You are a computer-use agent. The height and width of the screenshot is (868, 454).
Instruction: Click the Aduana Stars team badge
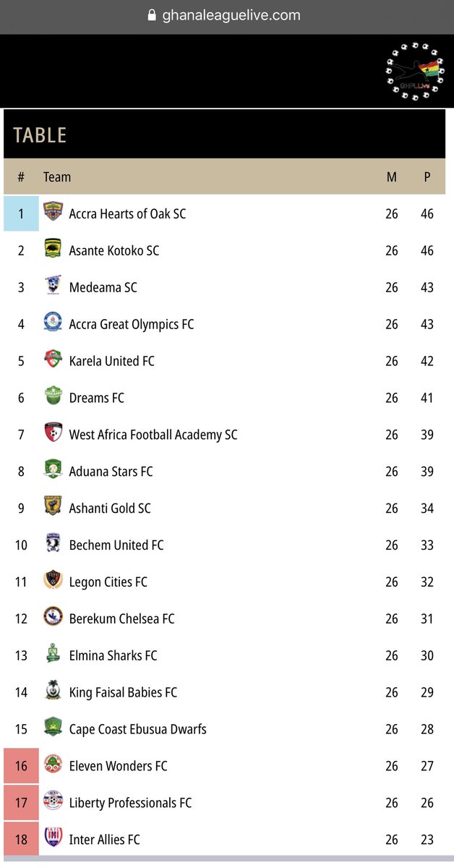[53, 470]
